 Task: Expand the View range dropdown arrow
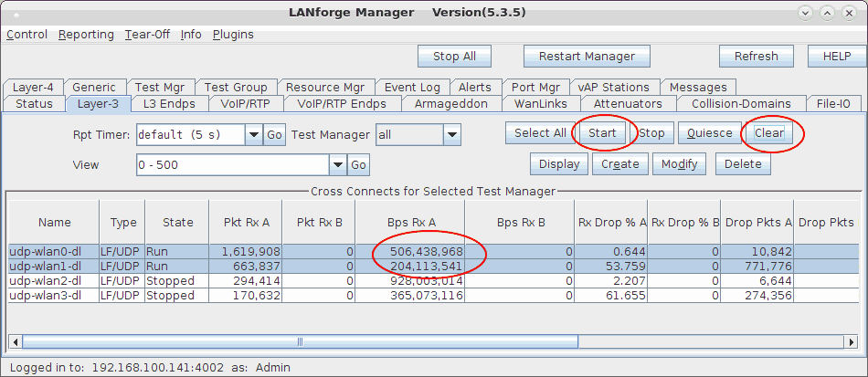[338, 164]
